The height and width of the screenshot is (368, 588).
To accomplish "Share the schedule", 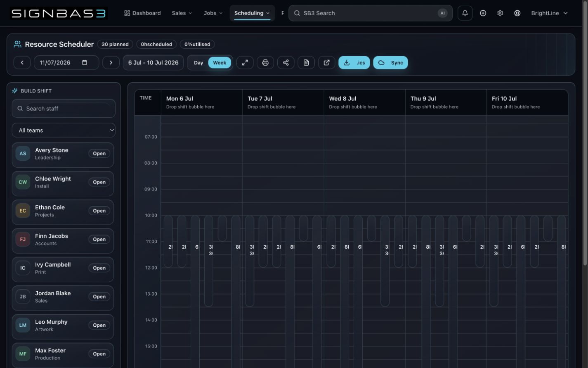I will coord(286,62).
